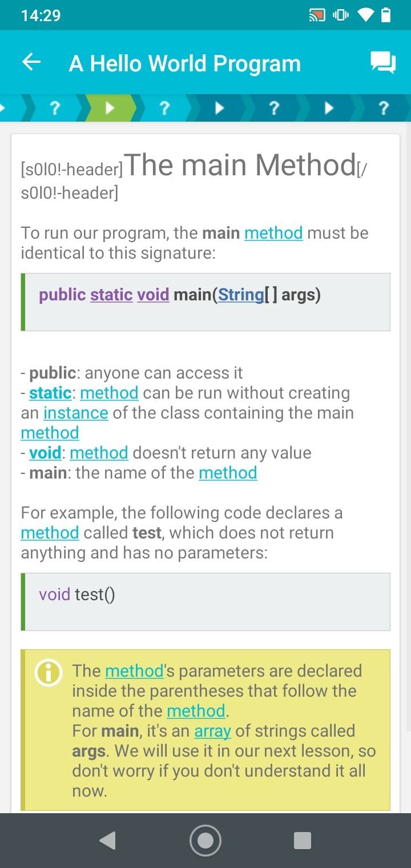Tap the void test() code block
The image size is (411, 868).
[205, 602]
